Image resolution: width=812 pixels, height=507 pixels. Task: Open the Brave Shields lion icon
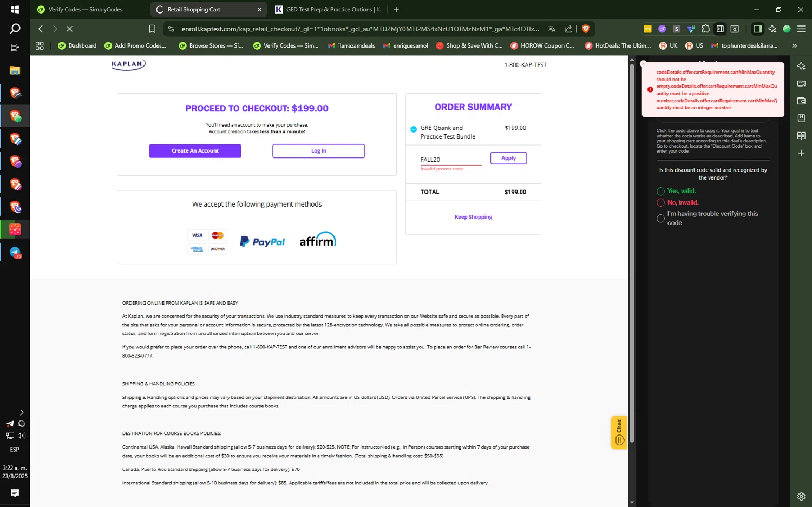pos(585,29)
